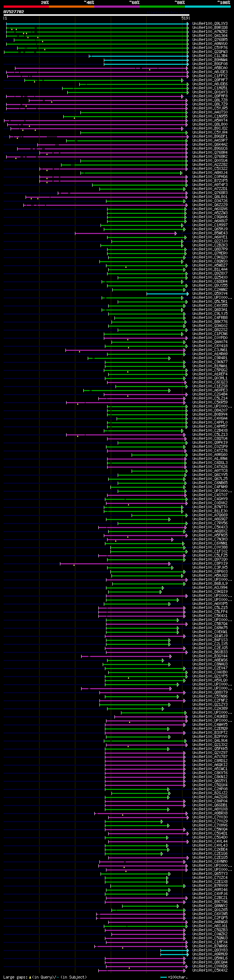Click label UniRef100_Q59IV4

click(210, 294)
